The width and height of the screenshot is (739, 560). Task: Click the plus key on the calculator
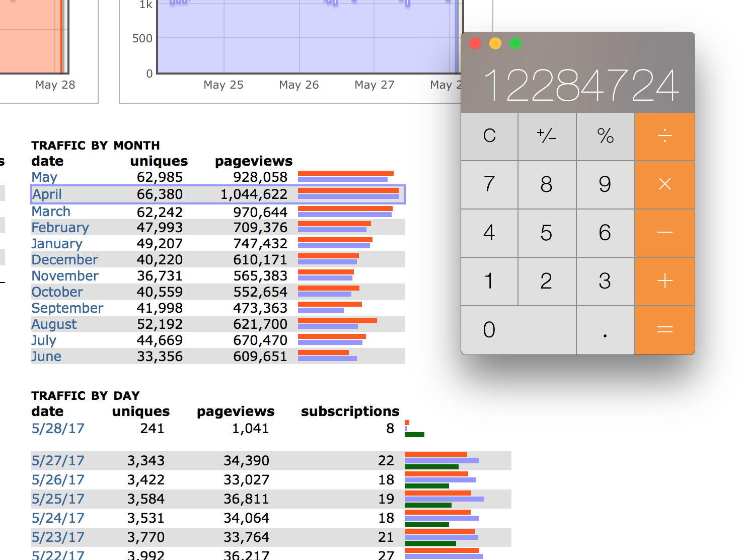(x=665, y=281)
